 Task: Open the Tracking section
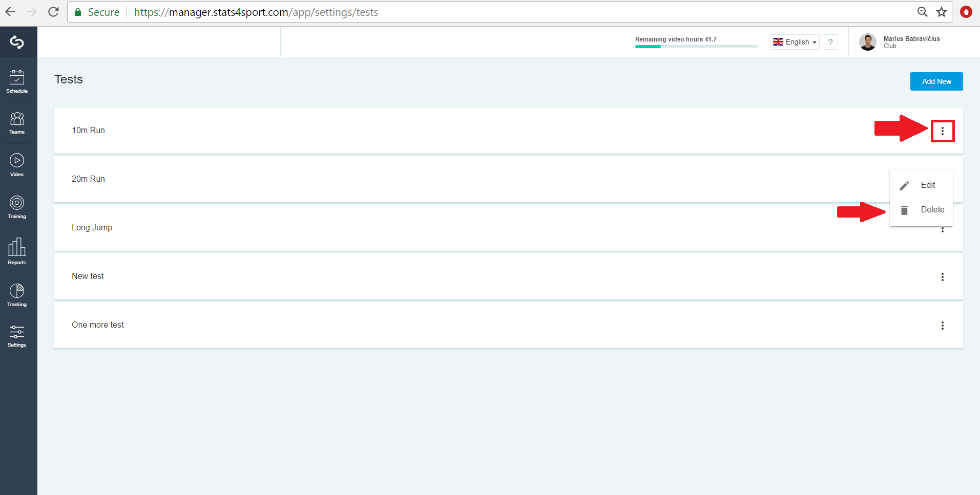coord(17,295)
